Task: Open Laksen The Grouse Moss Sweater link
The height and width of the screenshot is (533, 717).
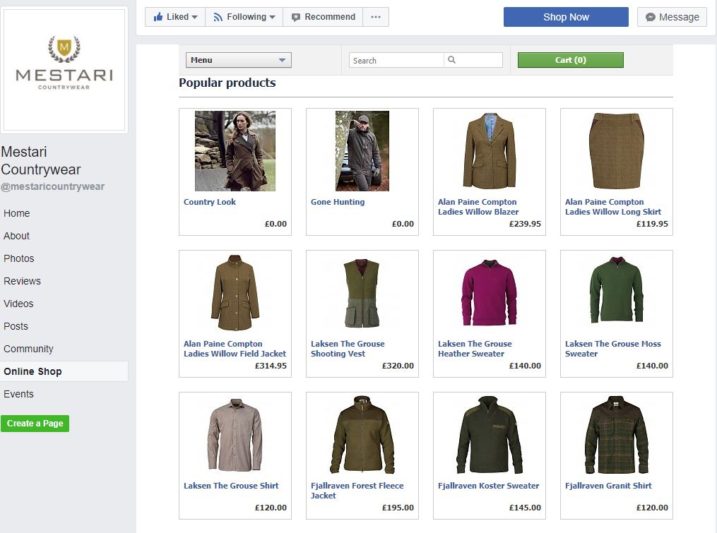Action: 613,348
